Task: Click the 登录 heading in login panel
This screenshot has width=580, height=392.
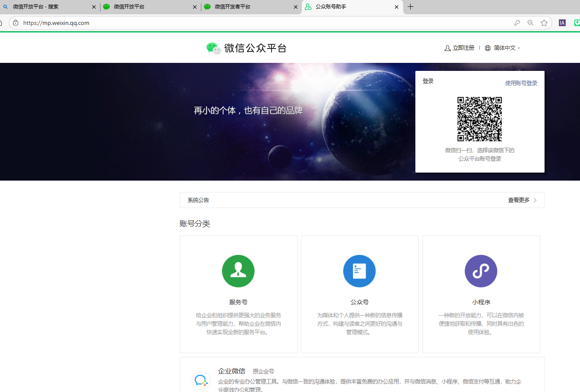Action: 428,81
